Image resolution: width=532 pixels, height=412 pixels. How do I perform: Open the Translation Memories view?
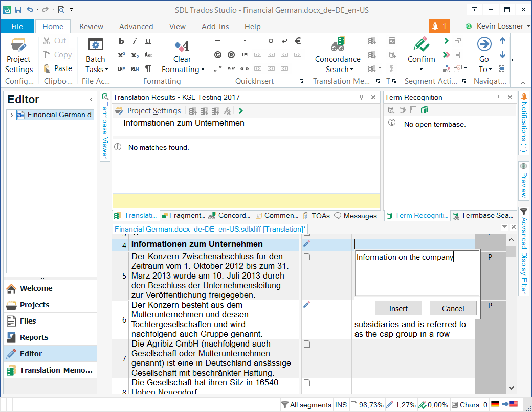(50, 370)
